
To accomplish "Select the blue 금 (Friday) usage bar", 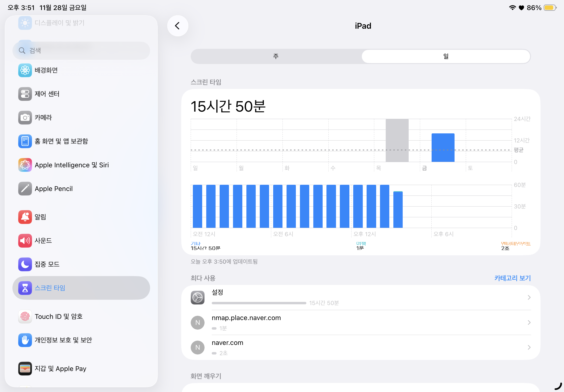I will tap(443, 147).
